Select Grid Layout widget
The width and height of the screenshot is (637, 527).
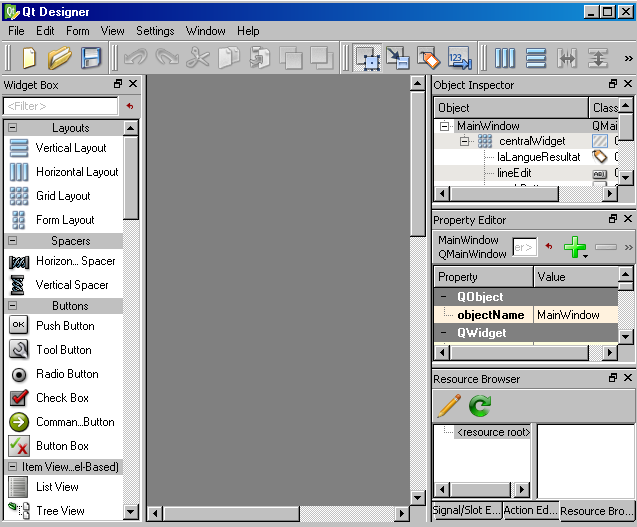tap(63, 196)
